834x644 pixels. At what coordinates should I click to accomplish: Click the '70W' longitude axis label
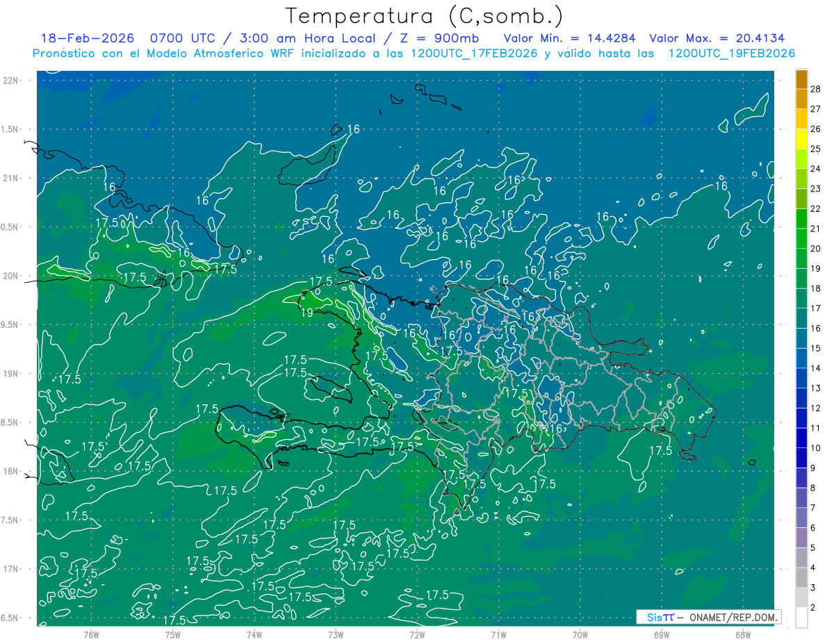point(580,634)
